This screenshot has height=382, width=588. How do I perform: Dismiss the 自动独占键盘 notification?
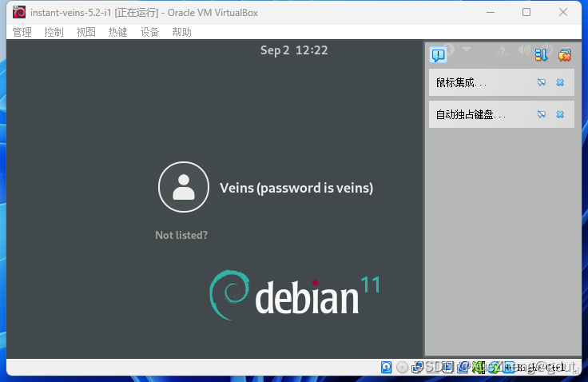pyautogui.click(x=560, y=114)
